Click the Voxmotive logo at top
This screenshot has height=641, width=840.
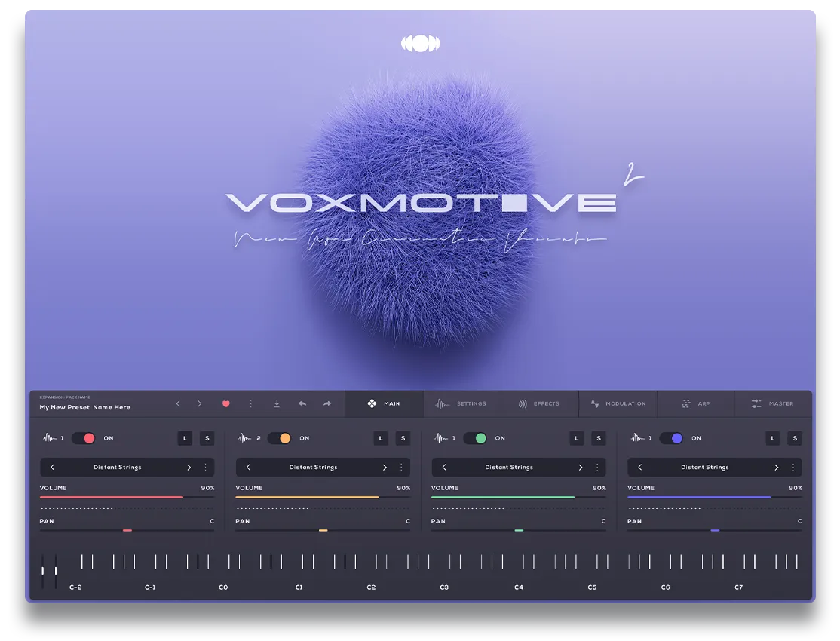click(x=421, y=44)
